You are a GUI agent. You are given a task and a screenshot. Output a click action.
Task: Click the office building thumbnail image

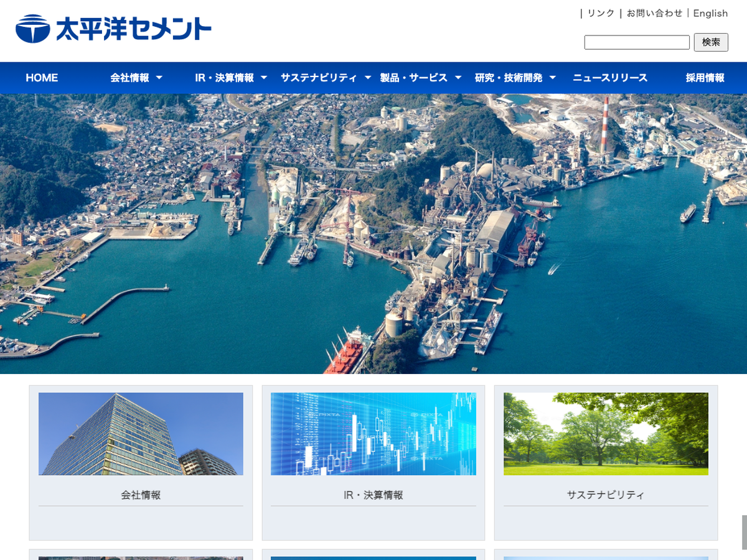pos(141,434)
